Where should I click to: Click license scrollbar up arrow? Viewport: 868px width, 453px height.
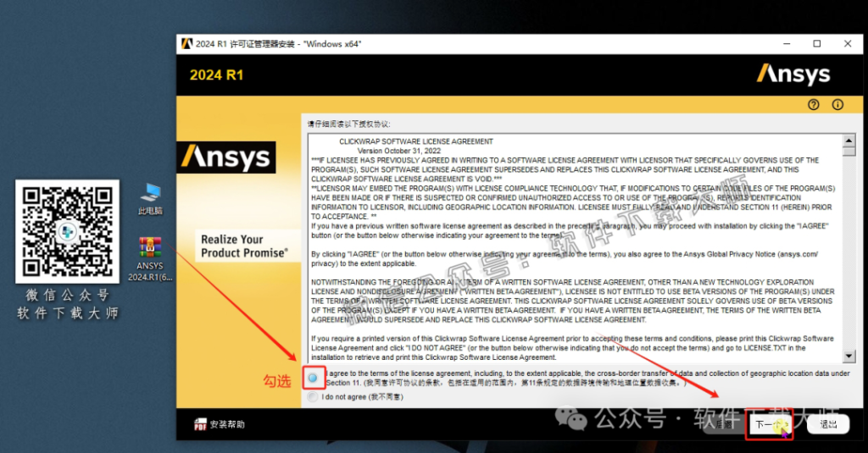click(849, 140)
